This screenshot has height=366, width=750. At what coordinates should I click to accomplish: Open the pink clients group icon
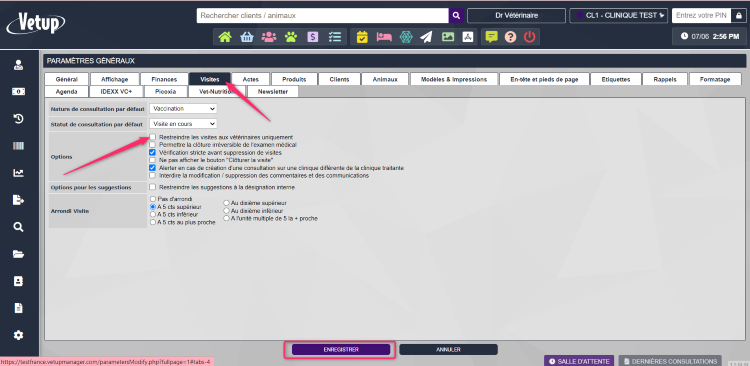tap(269, 37)
